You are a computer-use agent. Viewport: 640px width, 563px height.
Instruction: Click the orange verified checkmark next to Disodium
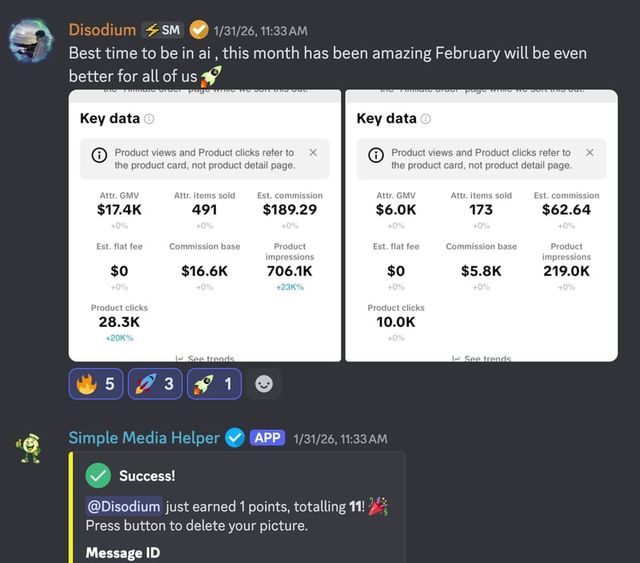(x=199, y=30)
